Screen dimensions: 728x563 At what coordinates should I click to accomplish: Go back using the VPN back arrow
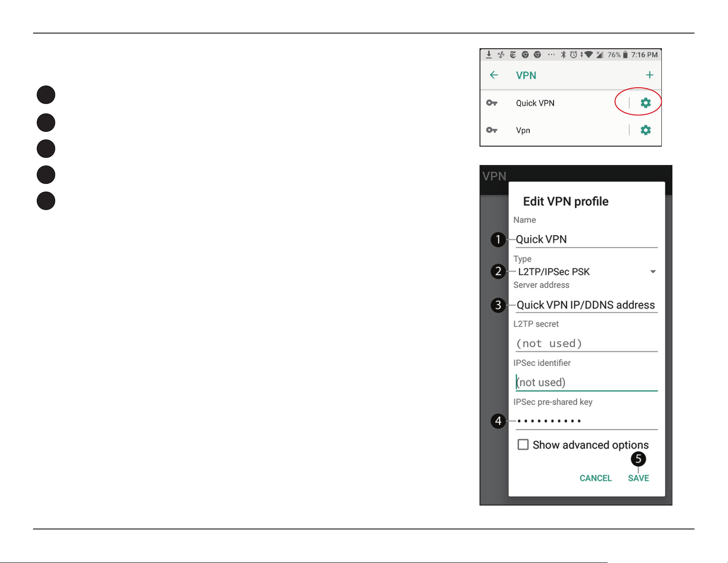point(494,75)
